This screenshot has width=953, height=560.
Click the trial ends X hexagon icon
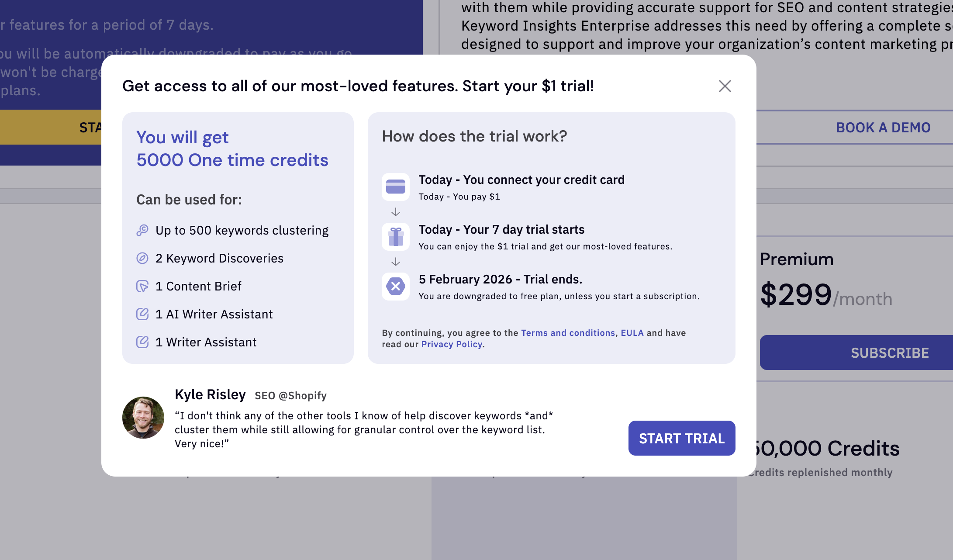(x=396, y=287)
